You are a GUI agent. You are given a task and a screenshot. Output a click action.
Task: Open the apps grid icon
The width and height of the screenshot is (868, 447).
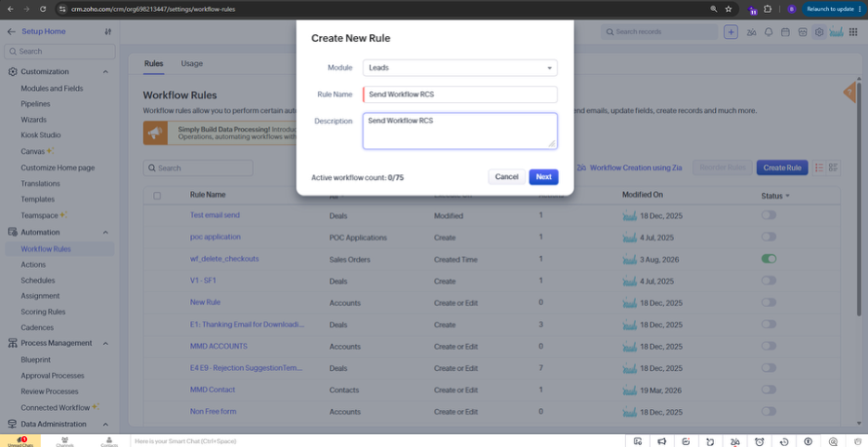(853, 32)
